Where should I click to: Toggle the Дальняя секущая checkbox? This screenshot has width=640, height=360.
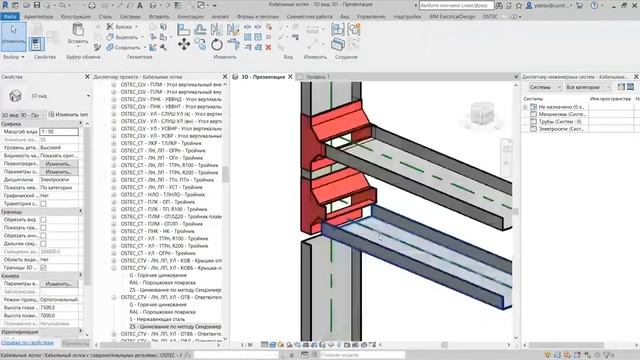(x=43, y=244)
